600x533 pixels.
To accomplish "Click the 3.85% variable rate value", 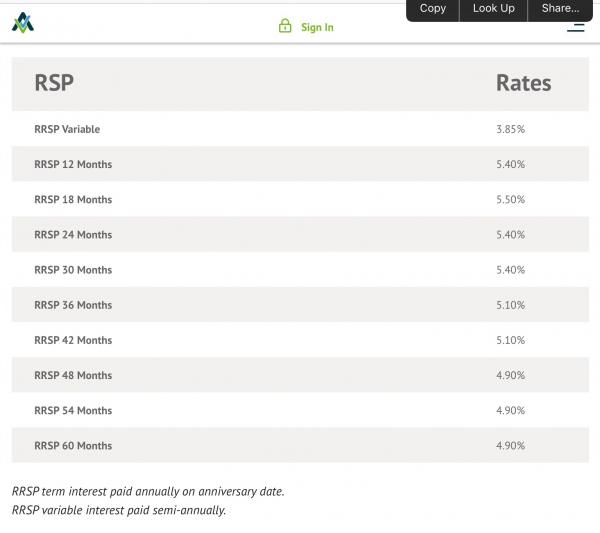I will (x=510, y=129).
